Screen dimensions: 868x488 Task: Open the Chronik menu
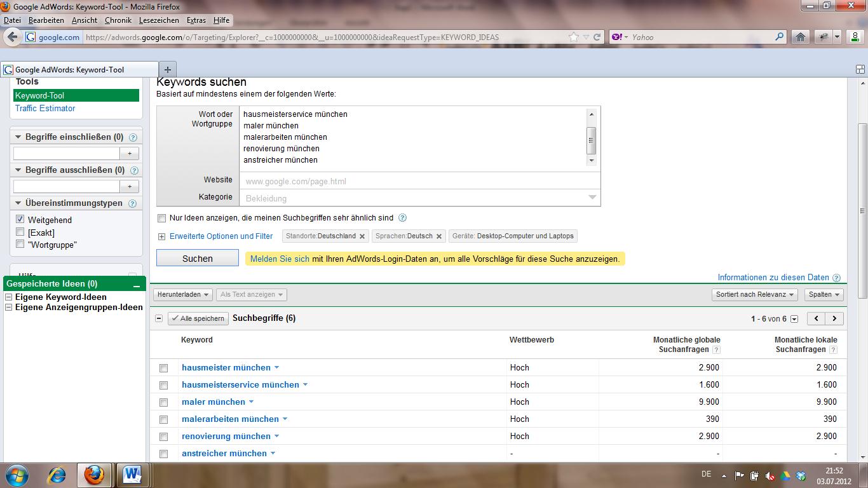(x=118, y=20)
